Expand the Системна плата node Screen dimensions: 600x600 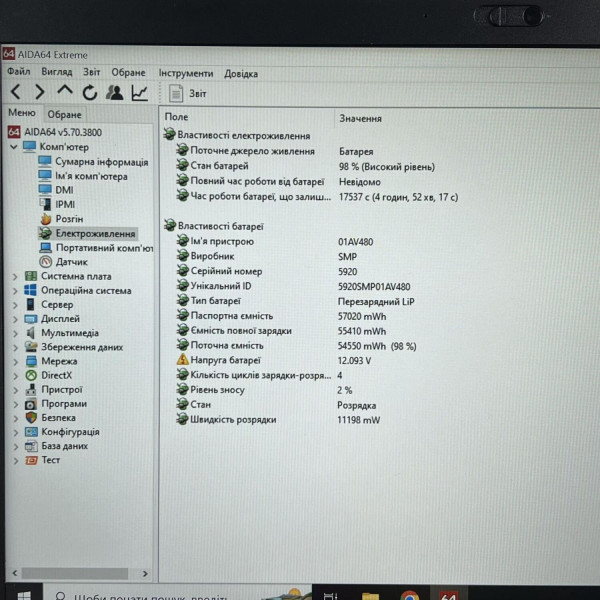pyautogui.click(x=15, y=276)
